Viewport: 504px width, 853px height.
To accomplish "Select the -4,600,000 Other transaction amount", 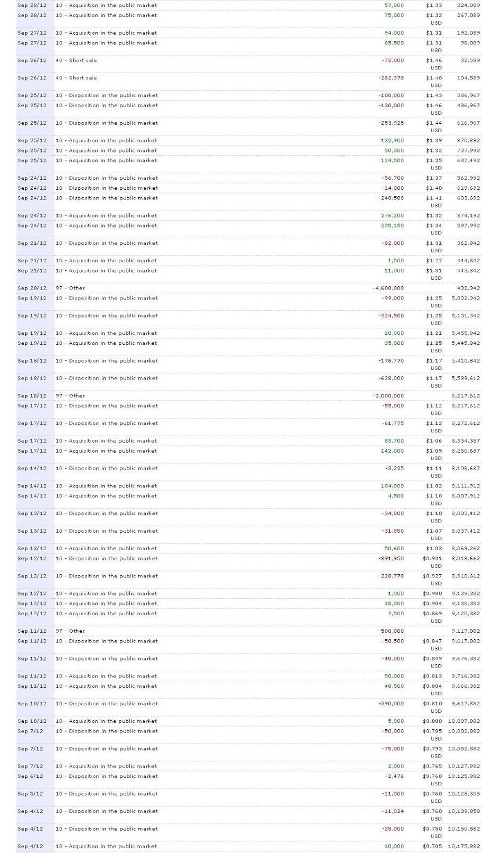I will pos(388,288).
